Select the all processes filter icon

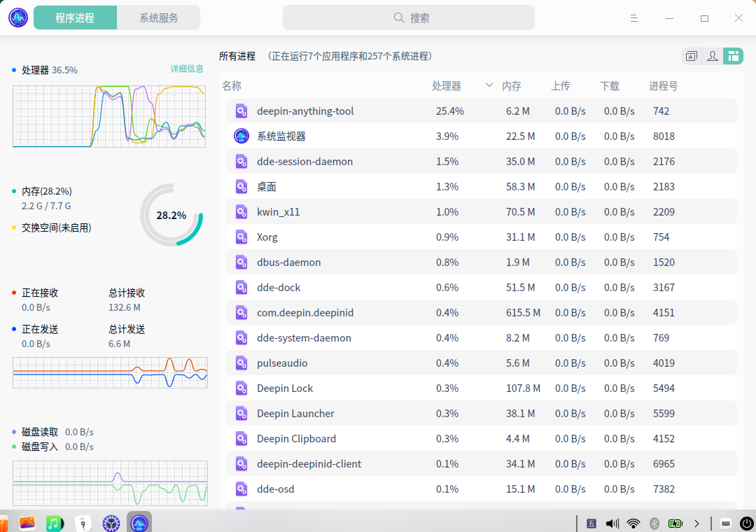point(733,57)
